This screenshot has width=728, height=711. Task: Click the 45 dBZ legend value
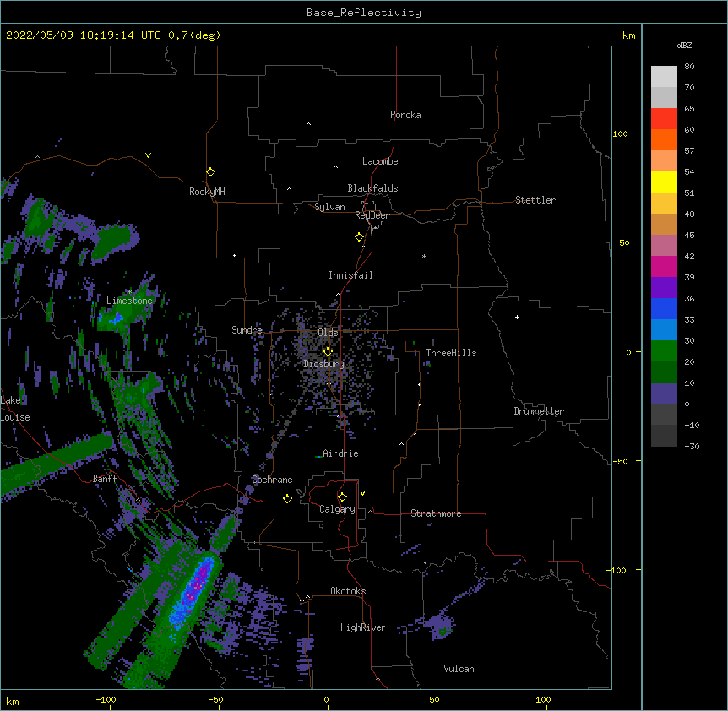[689, 235]
